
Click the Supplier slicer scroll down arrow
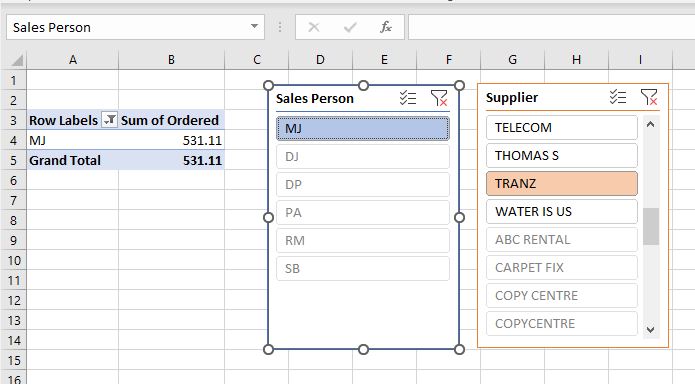pyautogui.click(x=651, y=330)
